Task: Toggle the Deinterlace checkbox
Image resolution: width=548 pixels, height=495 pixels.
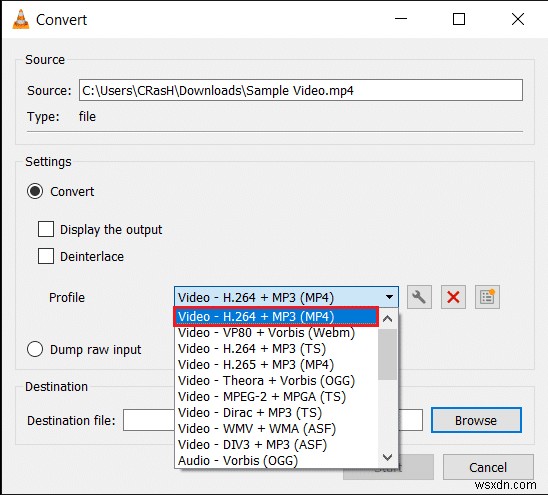Action: 46,256
